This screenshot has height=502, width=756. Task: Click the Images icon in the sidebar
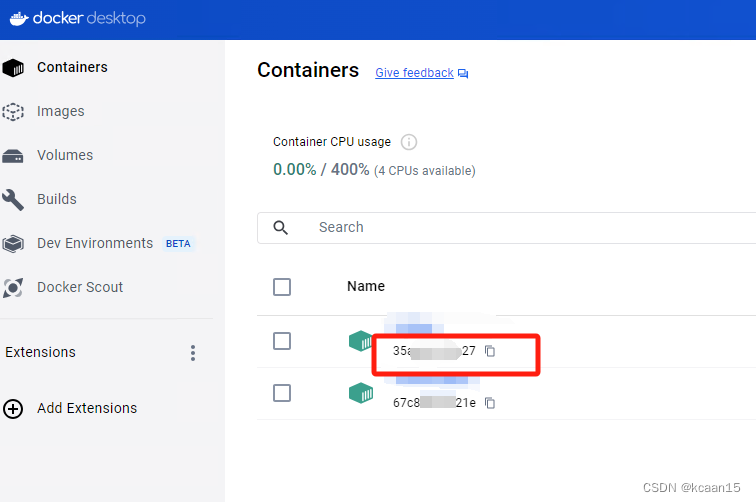(x=13, y=111)
